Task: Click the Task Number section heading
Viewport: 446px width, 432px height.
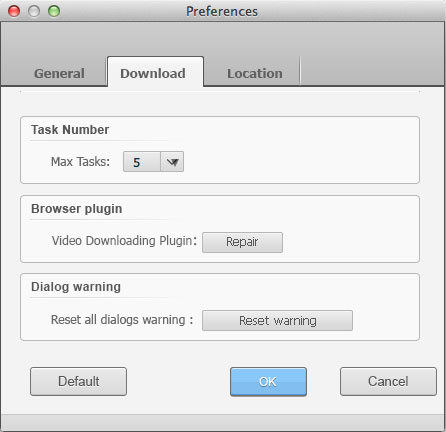Action: pos(70,130)
